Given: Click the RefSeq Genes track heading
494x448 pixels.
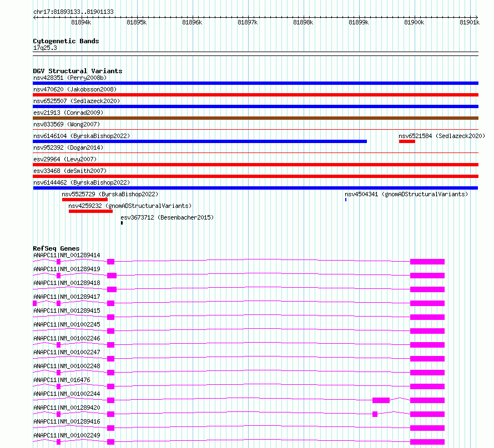Looking at the screenshot, I should (x=56, y=248).
